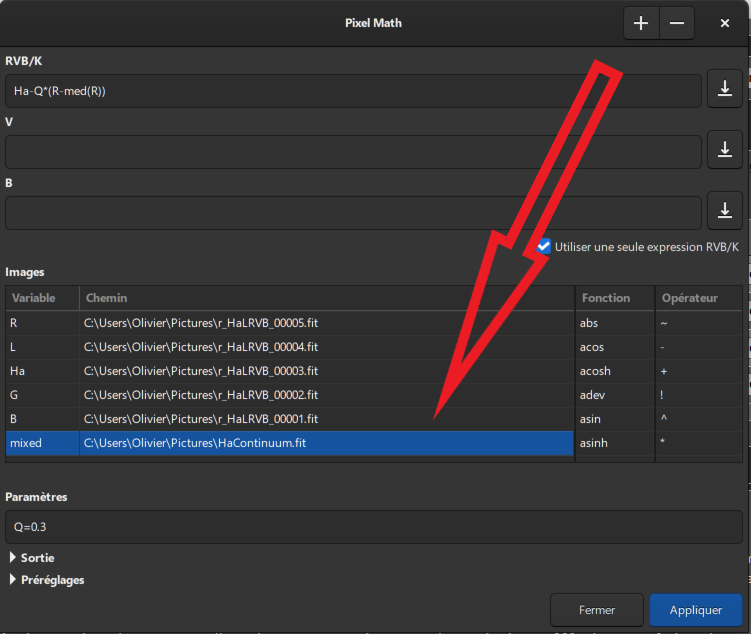
Task: Close the Pixel Math dialog window
Action: pos(724,23)
